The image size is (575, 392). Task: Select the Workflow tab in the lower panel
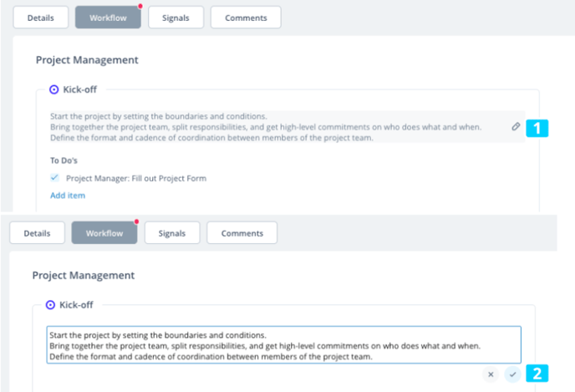[104, 233]
